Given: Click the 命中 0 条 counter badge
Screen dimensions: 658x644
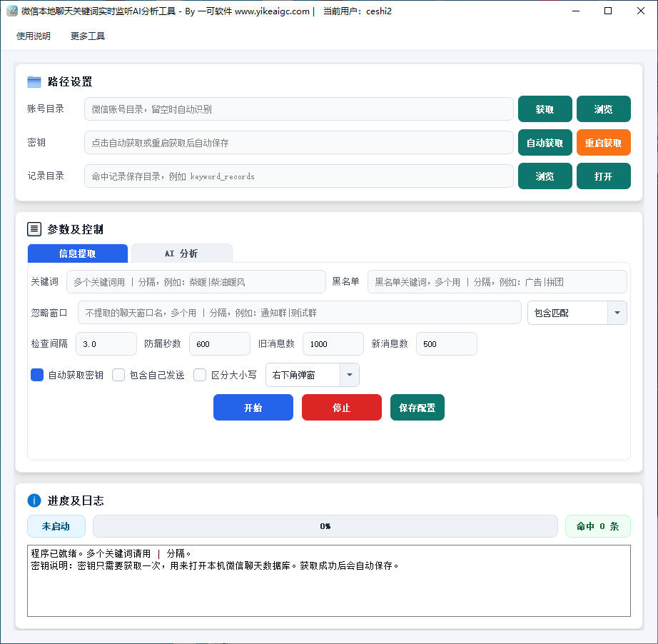Looking at the screenshot, I should click(597, 526).
